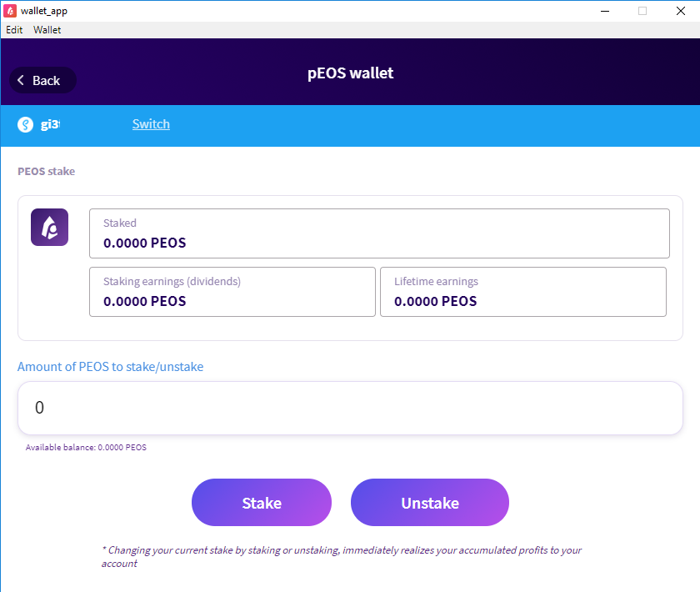Click the Staking earnings (dividends) box
This screenshot has height=592, width=700.
pyautogui.click(x=232, y=292)
